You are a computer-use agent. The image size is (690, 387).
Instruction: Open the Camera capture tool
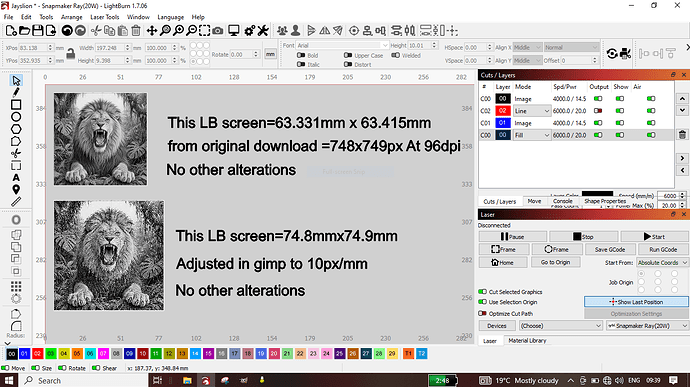(x=218, y=30)
